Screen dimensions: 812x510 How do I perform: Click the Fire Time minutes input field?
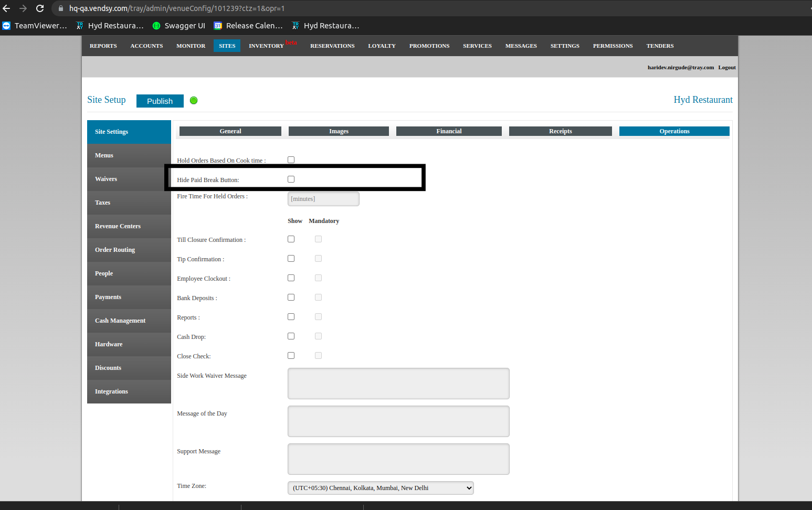pos(323,199)
